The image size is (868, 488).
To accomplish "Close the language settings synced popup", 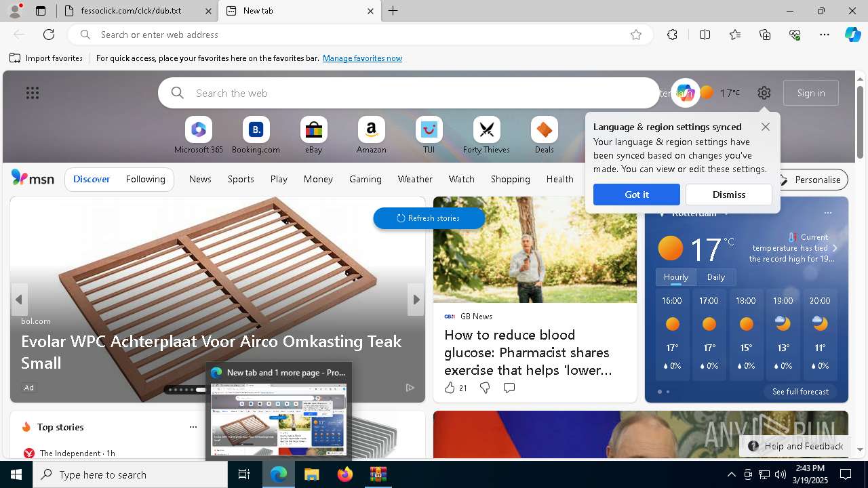I will pyautogui.click(x=766, y=127).
